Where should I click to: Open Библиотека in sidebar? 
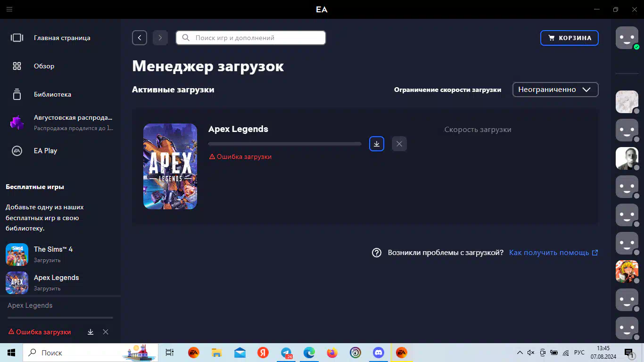tap(52, 94)
